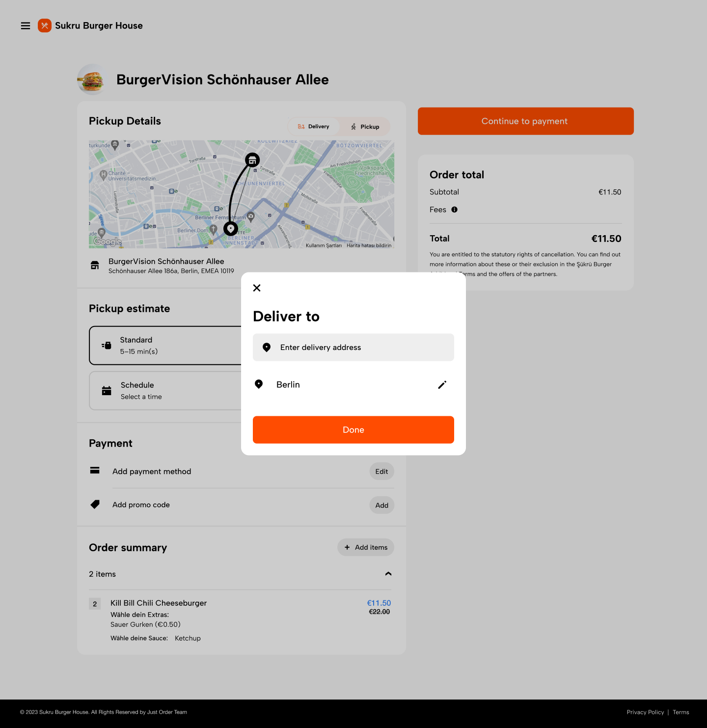This screenshot has width=707, height=728.
Task: Add a promo code
Action: point(381,505)
